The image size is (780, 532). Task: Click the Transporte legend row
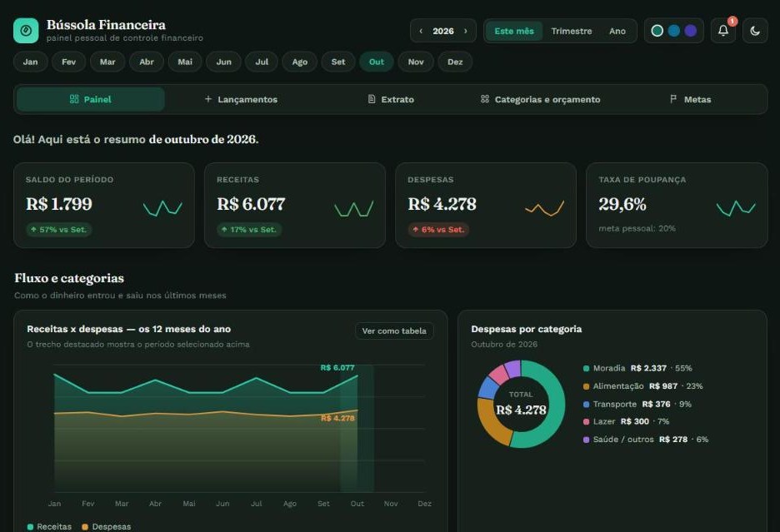[x=637, y=404]
